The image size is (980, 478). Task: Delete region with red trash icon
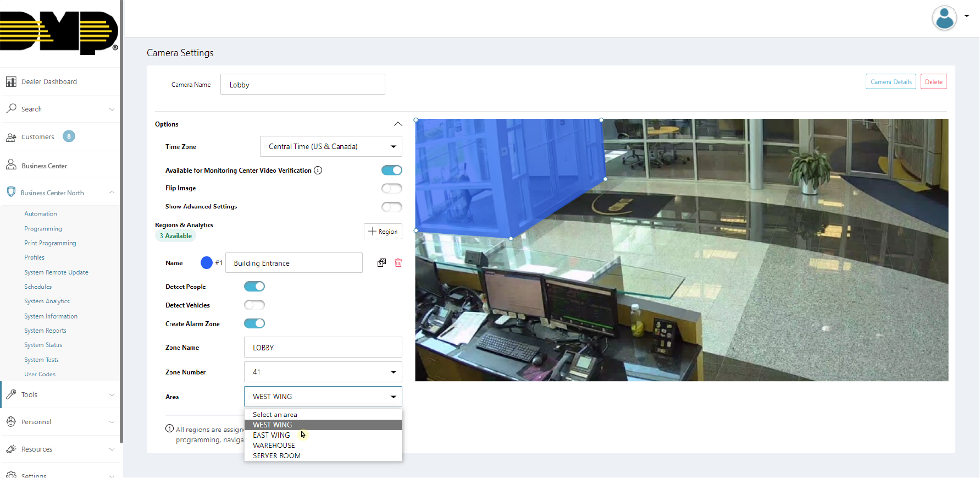tap(398, 263)
